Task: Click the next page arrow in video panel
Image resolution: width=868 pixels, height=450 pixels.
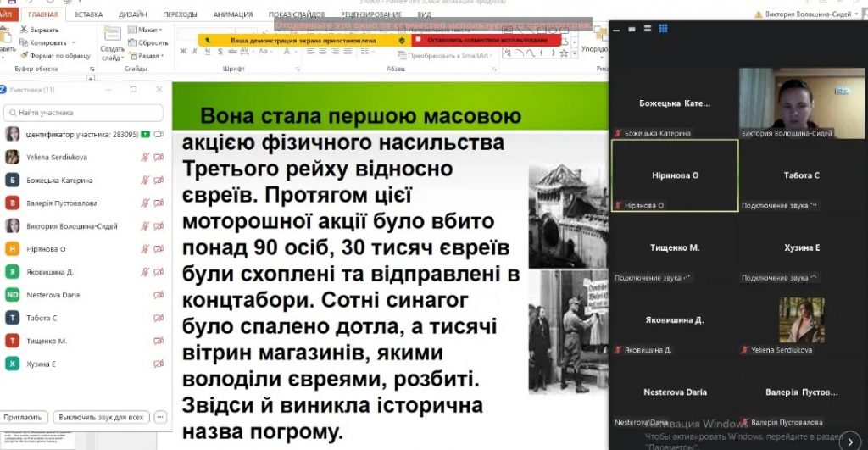Action: 849,439
